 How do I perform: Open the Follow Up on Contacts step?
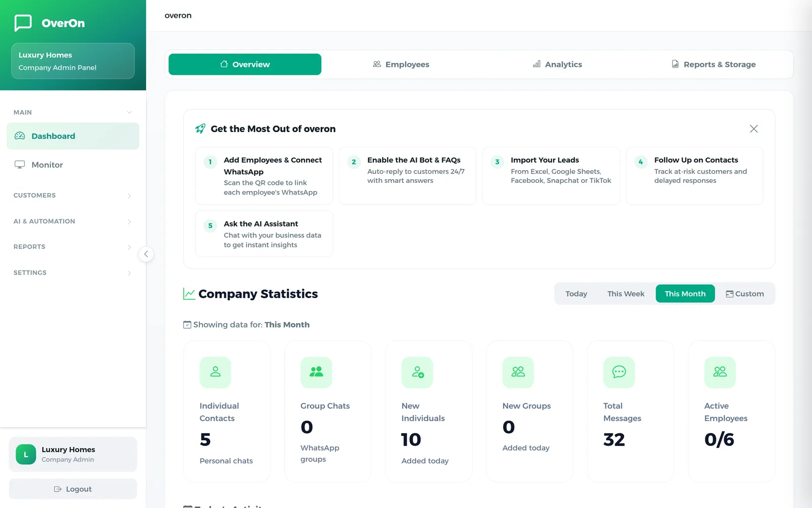[695, 176]
